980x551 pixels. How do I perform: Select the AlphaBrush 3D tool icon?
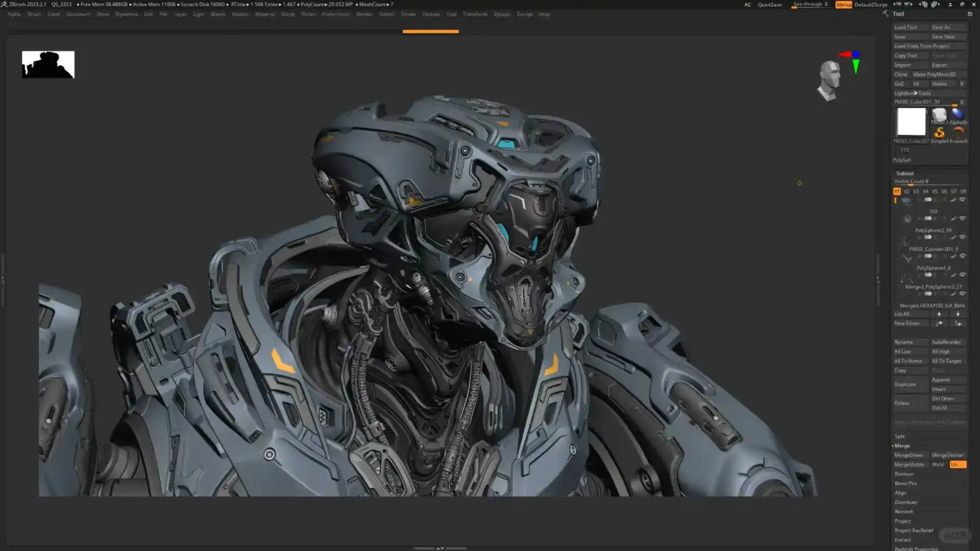[958, 114]
